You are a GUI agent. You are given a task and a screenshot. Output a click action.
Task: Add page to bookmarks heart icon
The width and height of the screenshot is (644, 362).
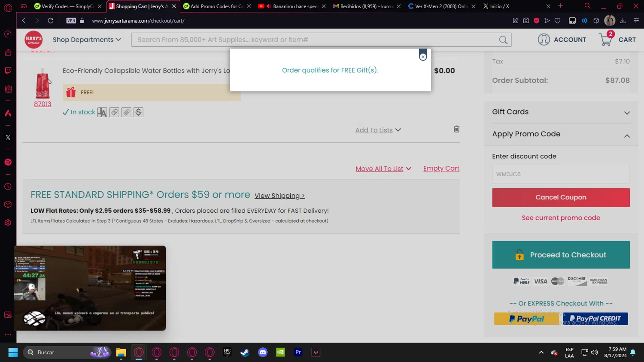pyautogui.click(x=558, y=21)
